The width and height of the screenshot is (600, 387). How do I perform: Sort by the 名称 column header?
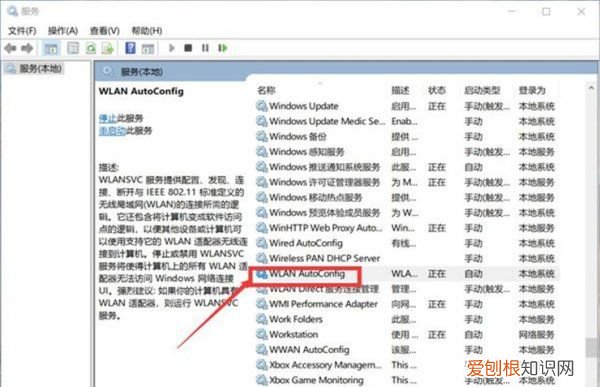click(x=266, y=90)
